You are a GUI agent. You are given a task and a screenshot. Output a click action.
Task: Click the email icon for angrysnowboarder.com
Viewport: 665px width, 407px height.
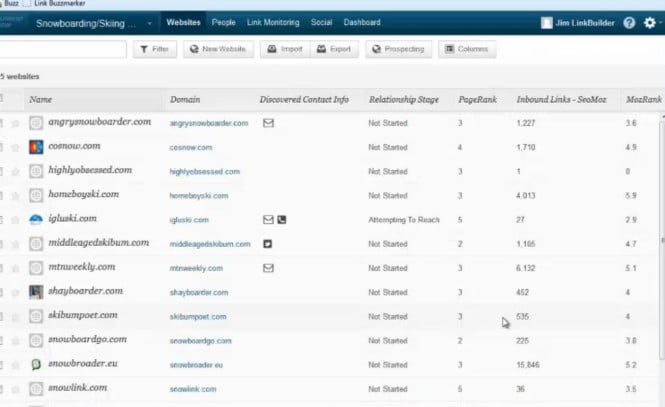268,123
